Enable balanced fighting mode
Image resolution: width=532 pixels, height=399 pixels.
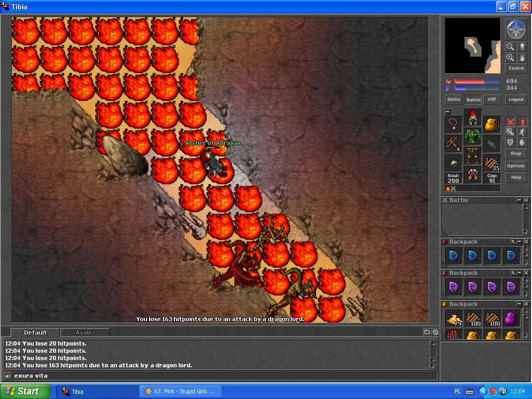click(510, 132)
